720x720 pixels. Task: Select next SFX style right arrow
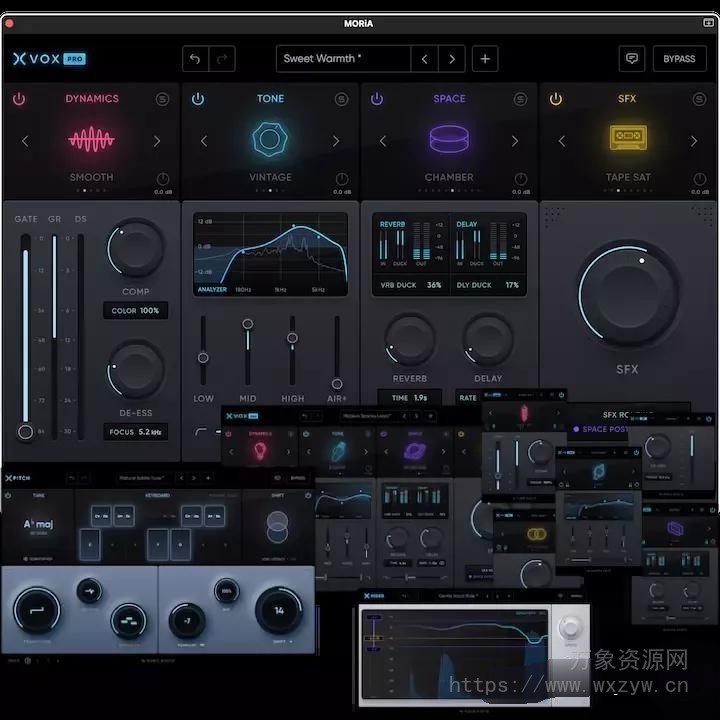693,141
